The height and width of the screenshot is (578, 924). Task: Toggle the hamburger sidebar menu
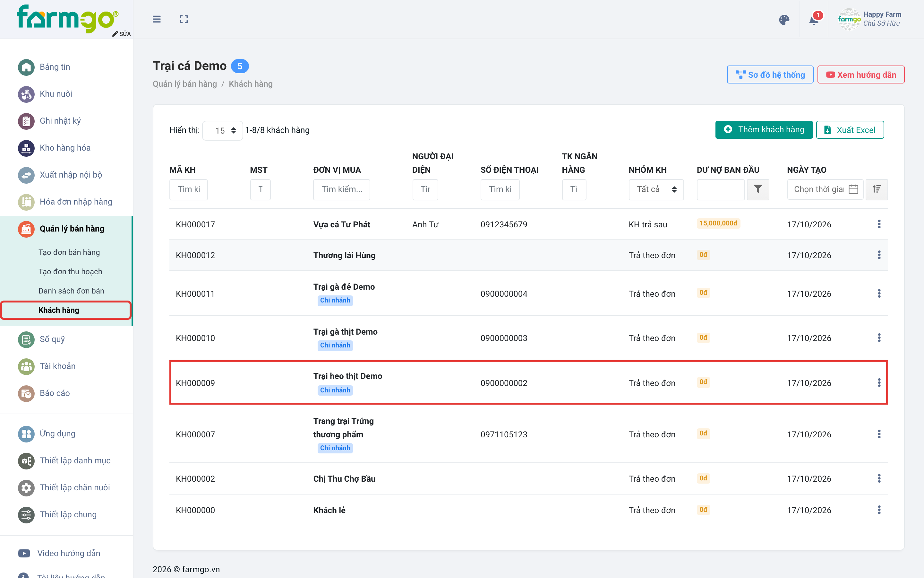tap(157, 19)
